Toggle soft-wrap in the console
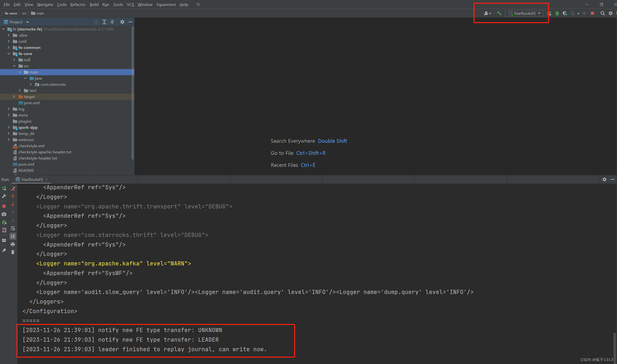 [13, 228]
